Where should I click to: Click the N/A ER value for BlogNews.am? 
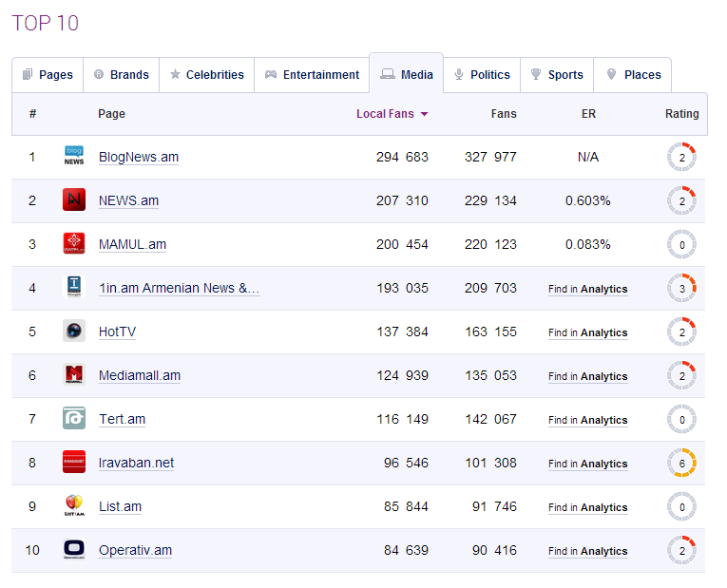(x=588, y=157)
